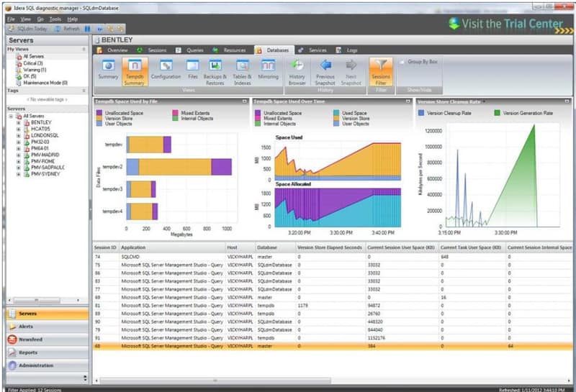Sort by Database column header
Viewport: 576px width, 392px height.
[x=276, y=247]
